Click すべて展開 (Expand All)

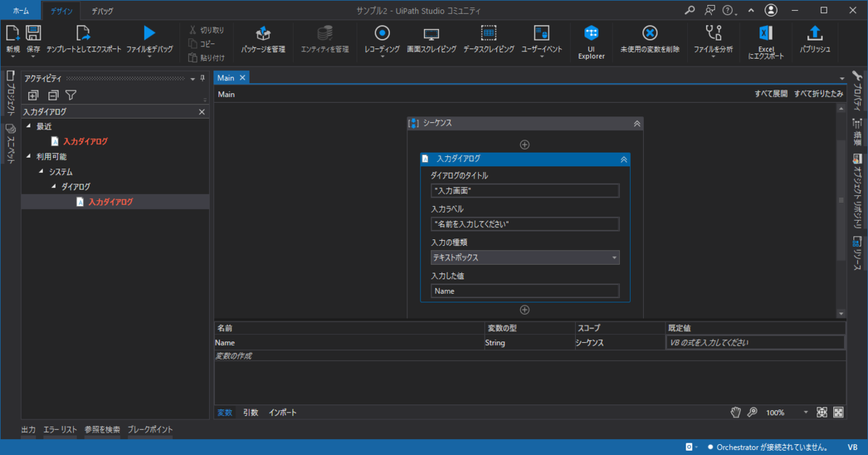pos(770,94)
